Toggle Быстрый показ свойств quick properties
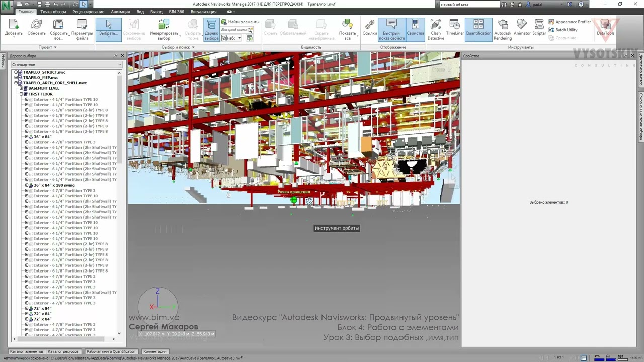 click(391, 30)
